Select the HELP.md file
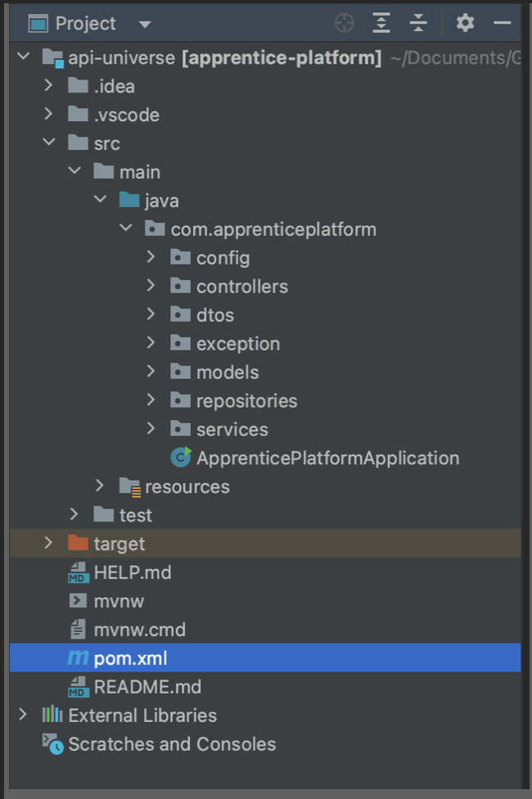Screen dimensions: 532x799 pyautogui.click(x=133, y=572)
